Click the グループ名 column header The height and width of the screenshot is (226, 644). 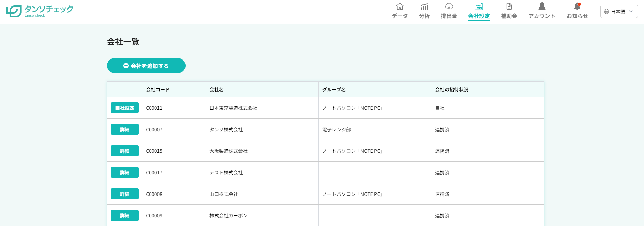(x=334, y=90)
